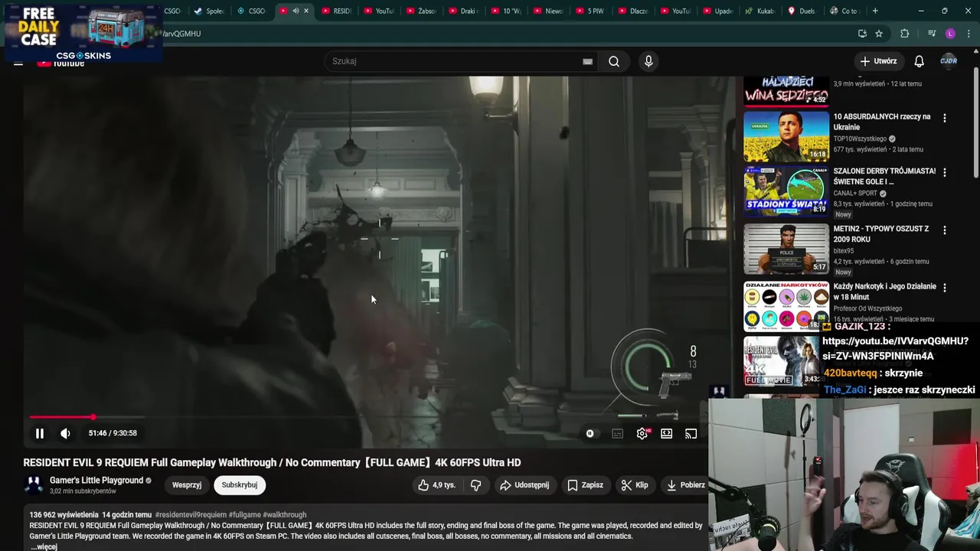The height and width of the screenshot is (551, 980).
Task: Open HALAPDZIECI WINA SĘDZIEGO thumbnail
Action: coord(786,91)
